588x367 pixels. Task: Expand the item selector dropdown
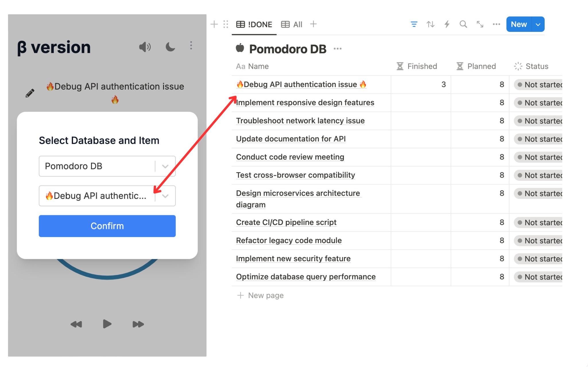click(x=165, y=195)
